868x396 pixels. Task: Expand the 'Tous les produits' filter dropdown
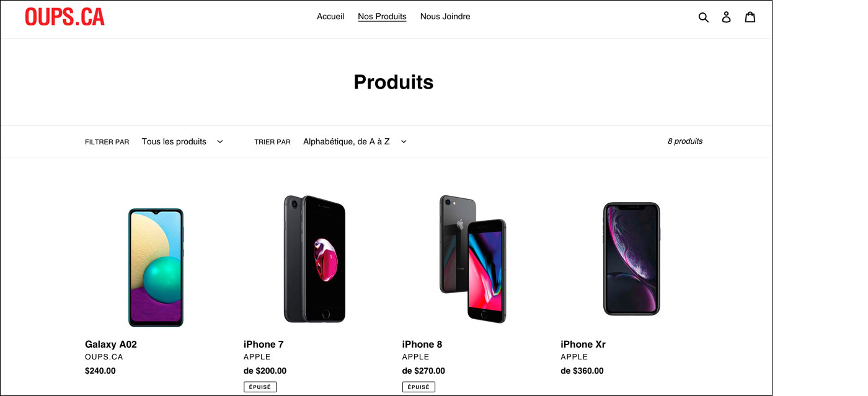182,142
